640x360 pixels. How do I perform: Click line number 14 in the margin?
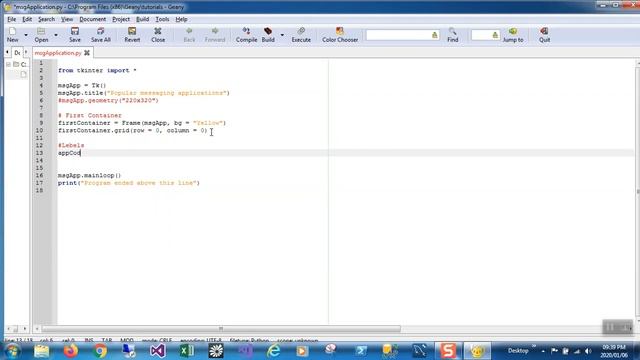pyautogui.click(x=39, y=160)
